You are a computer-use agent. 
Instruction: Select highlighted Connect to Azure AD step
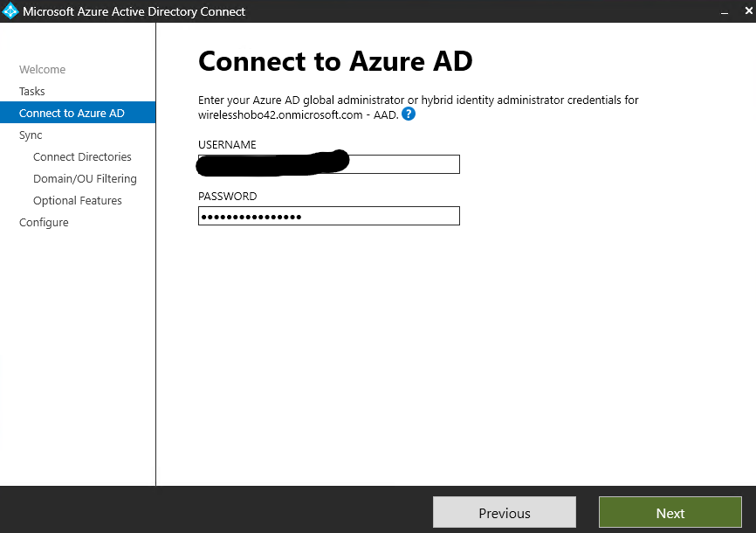coord(72,114)
